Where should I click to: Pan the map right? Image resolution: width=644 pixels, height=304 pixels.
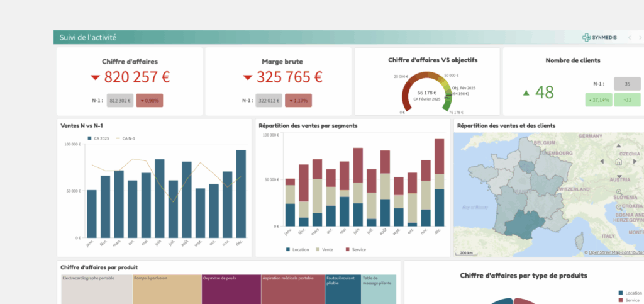(x=636, y=162)
